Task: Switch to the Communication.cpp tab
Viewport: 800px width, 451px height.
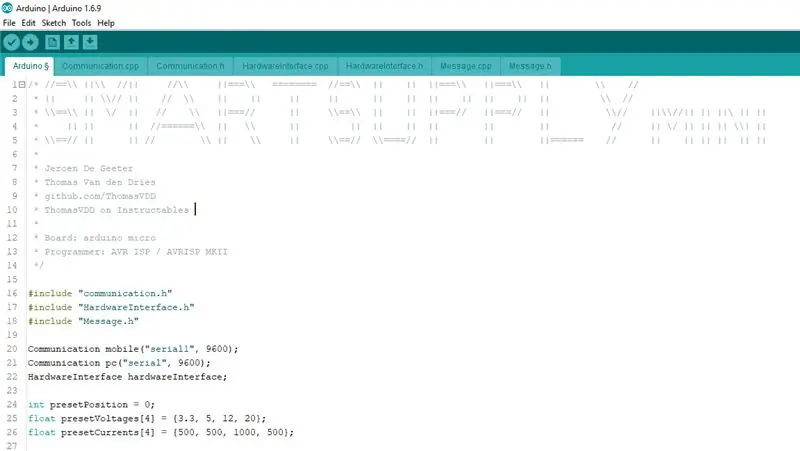Action: [100, 66]
